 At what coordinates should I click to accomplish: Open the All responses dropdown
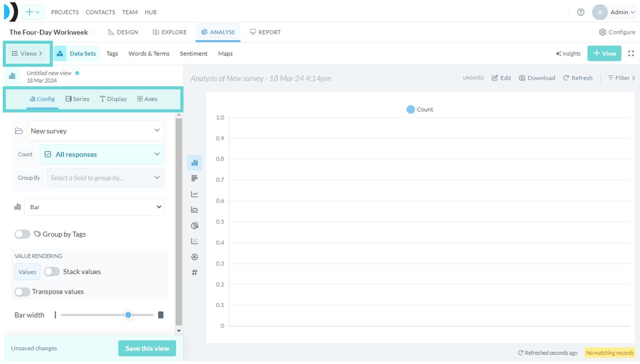coord(102,154)
